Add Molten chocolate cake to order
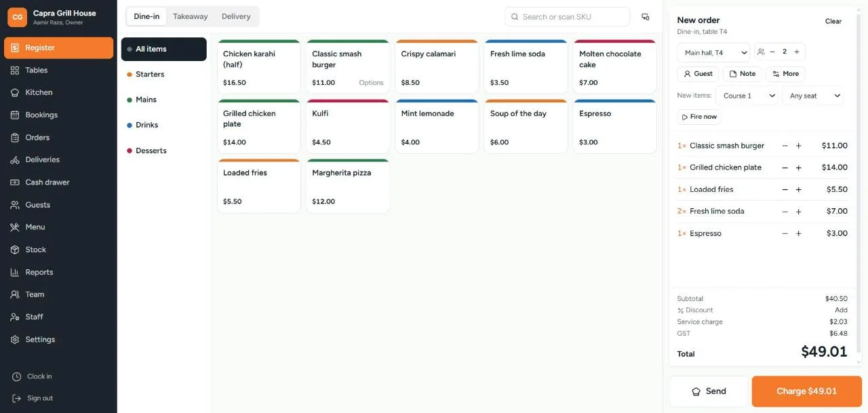The height and width of the screenshot is (413, 868). [615, 66]
